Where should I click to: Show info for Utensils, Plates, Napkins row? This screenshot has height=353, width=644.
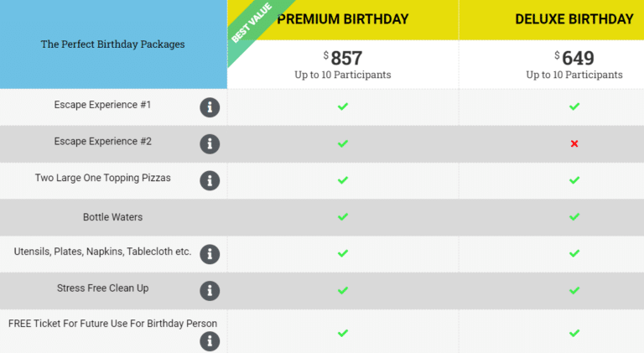pyautogui.click(x=210, y=254)
